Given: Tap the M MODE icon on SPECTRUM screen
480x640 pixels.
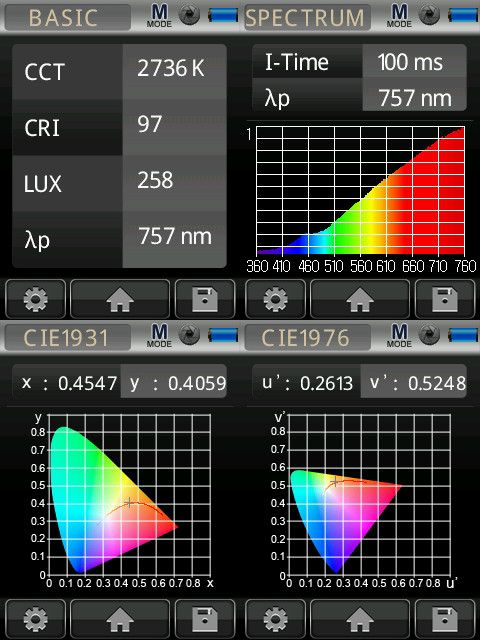Looking at the screenshot, I should point(399,16).
